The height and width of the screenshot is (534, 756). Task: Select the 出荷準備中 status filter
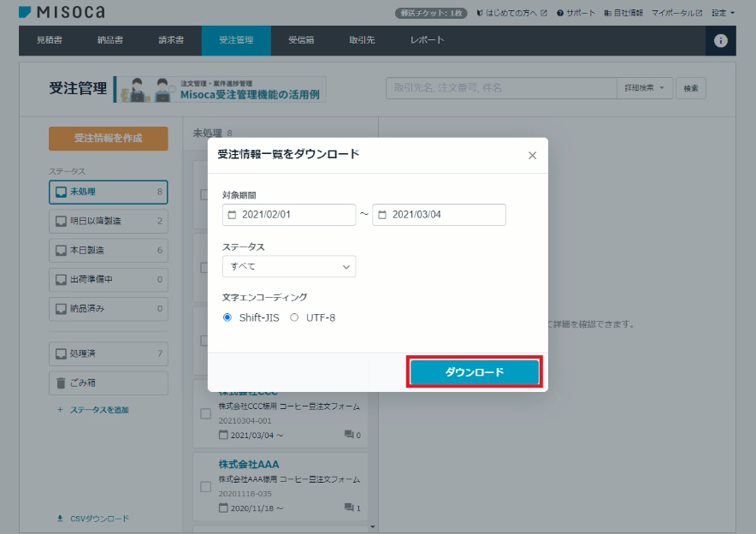[x=109, y=280]
